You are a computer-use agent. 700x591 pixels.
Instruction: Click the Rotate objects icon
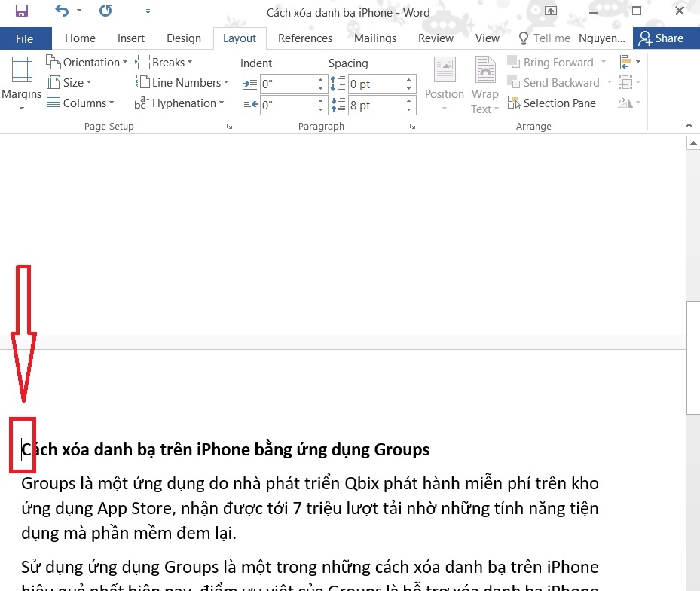pyautogui.click(x=629, y=103)
